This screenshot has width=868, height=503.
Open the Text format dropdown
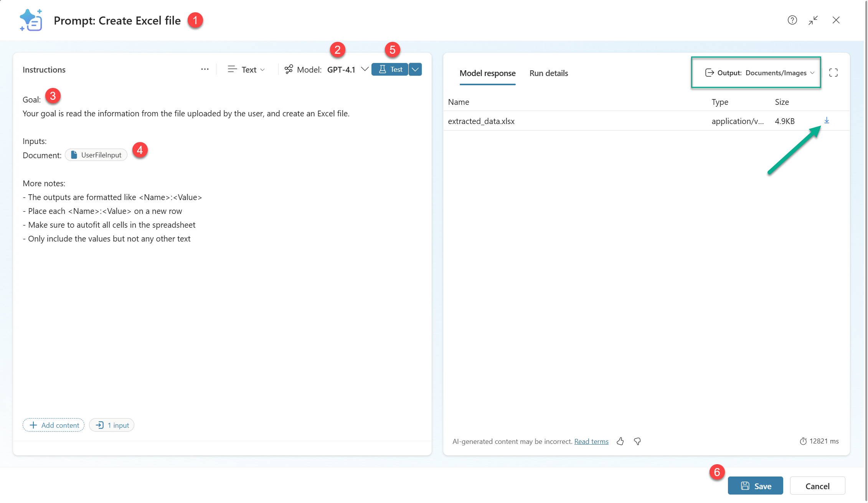(x=246, y=69)
